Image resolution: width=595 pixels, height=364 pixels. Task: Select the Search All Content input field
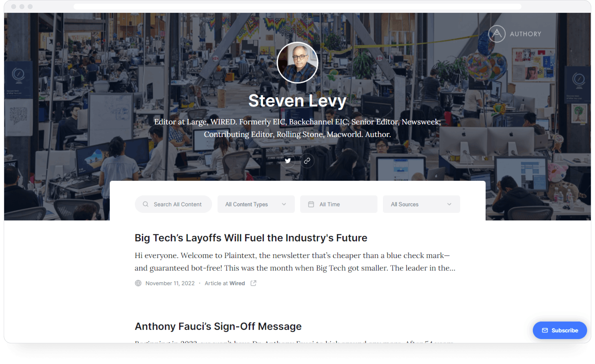(173, 204)
